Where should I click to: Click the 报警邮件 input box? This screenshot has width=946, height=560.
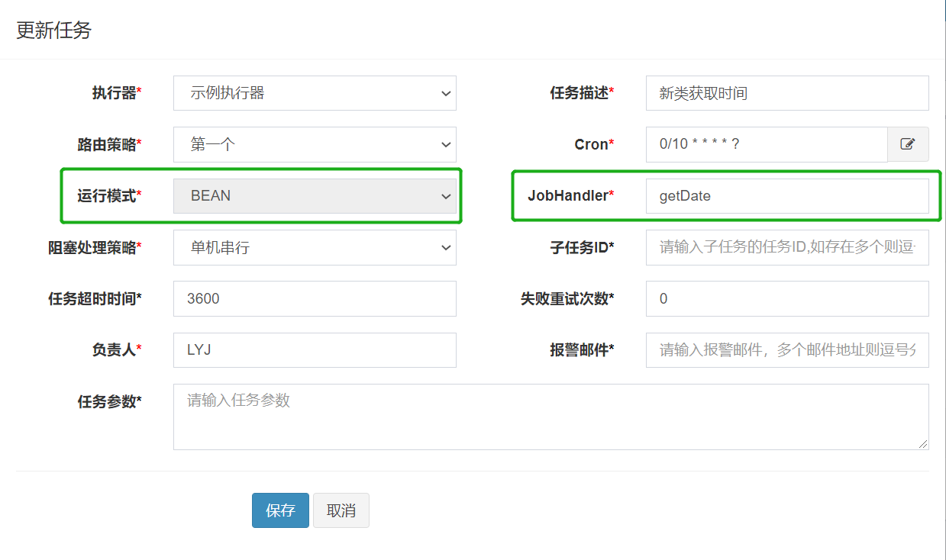pyautogui.click(x=786, y=349)
